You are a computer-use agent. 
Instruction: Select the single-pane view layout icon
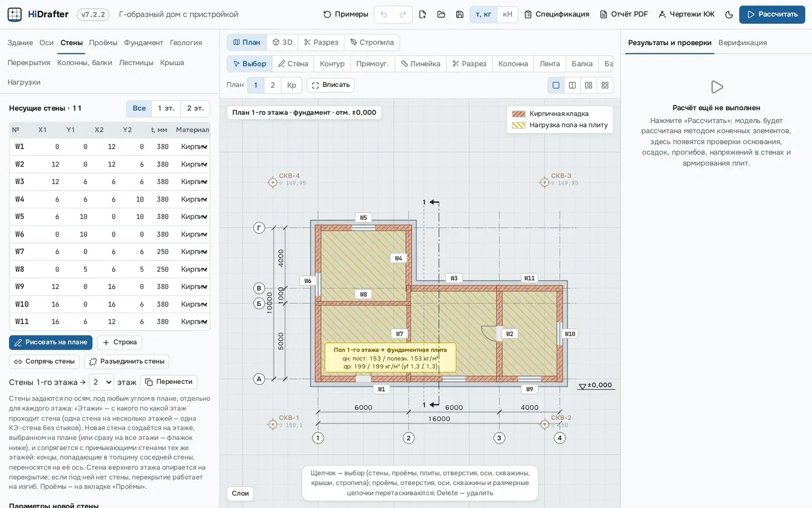tap(556, 85)
